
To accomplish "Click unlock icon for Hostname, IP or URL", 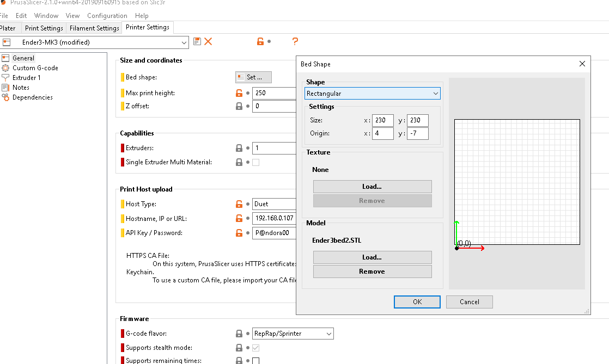I will (239, 219).
